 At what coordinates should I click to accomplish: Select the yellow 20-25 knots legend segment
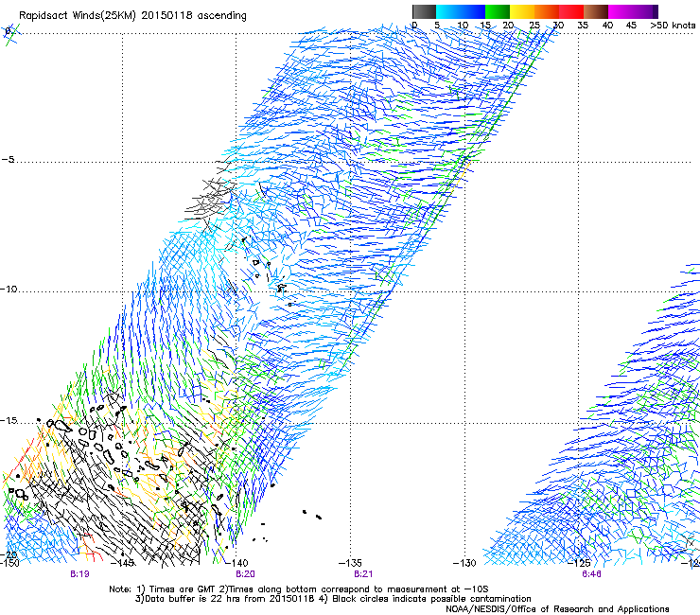click(x=522, y=11)
